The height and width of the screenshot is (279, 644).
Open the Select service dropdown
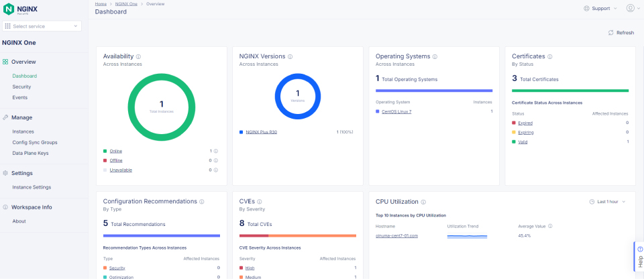(42, 26)
